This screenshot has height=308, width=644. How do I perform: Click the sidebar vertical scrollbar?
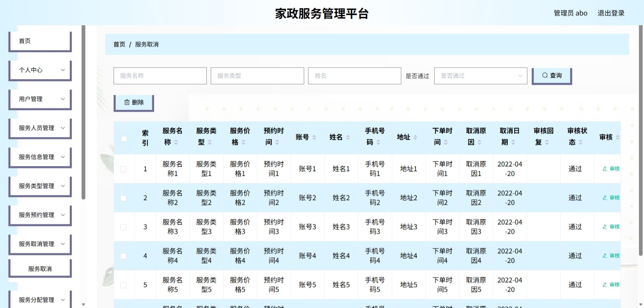[83, 112]
